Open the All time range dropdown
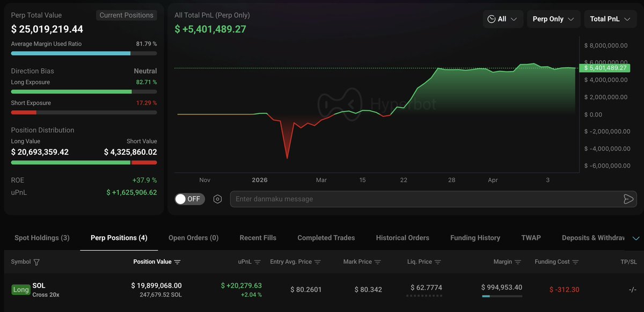Viewport: 644px width, 312px height. pos(503,19)
